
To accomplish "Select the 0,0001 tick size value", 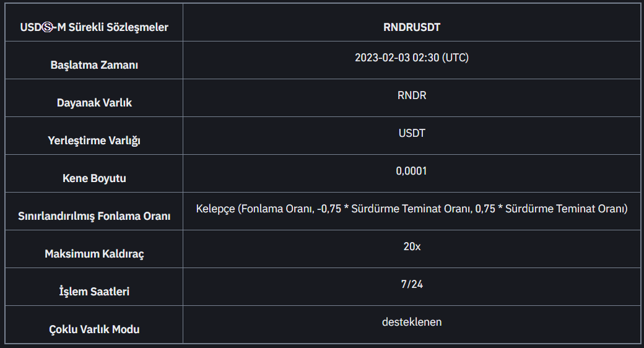I will click(412, 171).
